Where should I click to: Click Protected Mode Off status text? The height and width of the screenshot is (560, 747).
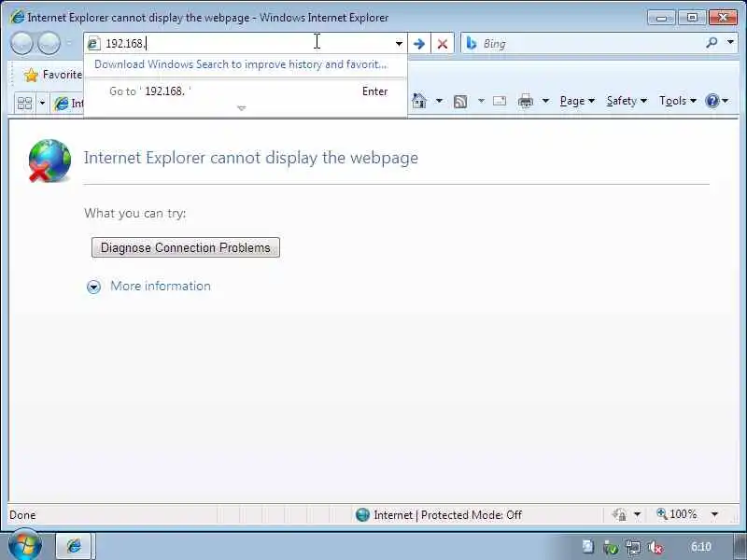tap(472, 515)
